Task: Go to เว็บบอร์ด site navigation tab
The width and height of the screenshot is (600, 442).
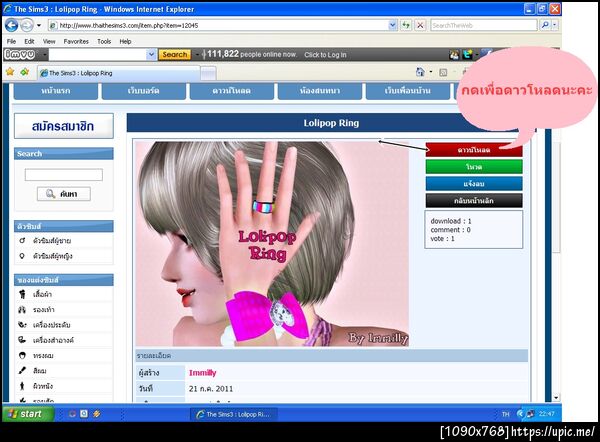Action: click(x=143, y=91)
